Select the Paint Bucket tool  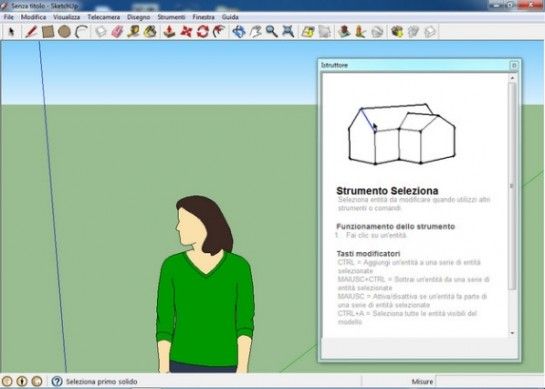tap(150, 32)
